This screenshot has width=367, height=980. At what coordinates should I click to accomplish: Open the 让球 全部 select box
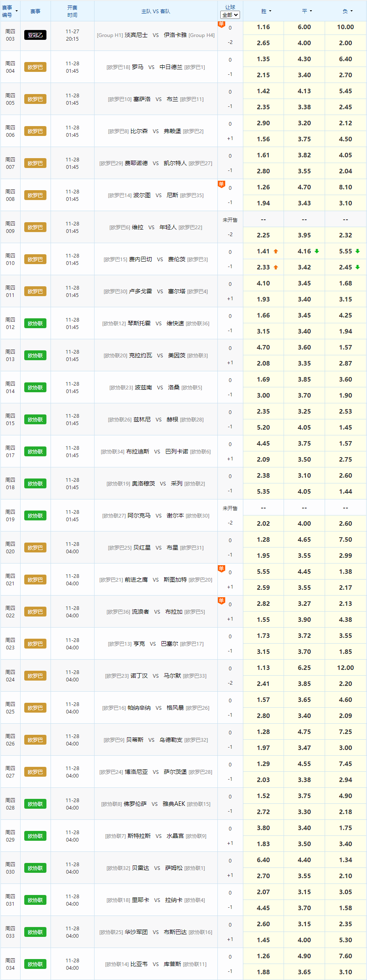coord(230,15)
